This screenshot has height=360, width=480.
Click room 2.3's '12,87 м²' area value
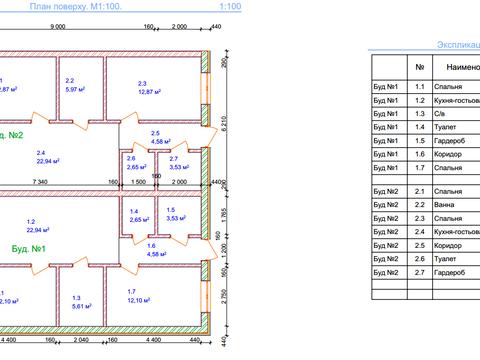click(150, 92)
